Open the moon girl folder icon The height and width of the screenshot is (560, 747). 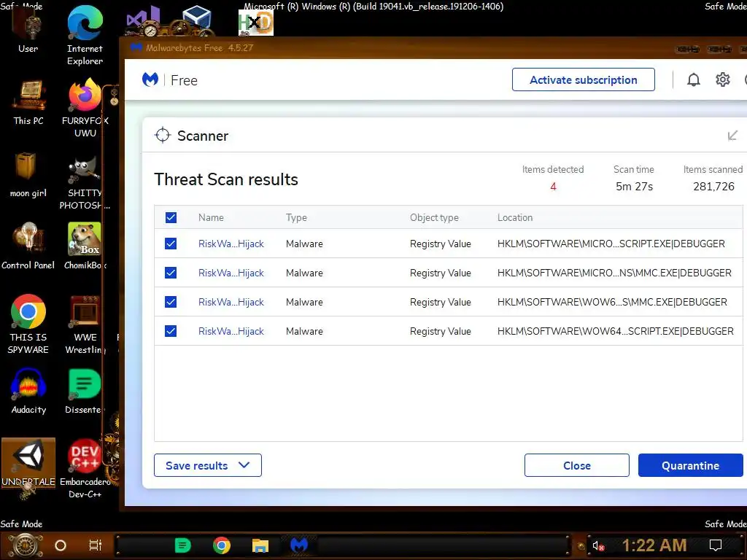click(x=28, y=175)
